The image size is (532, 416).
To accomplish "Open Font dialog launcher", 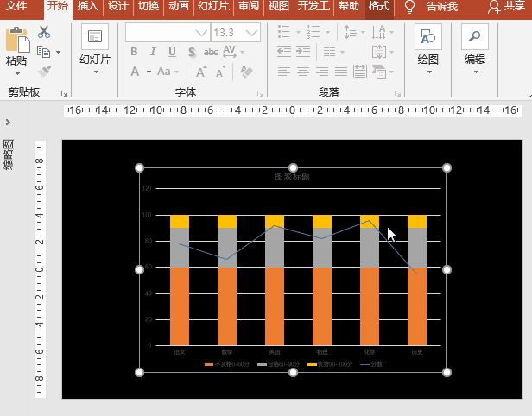I will (260, 93).
